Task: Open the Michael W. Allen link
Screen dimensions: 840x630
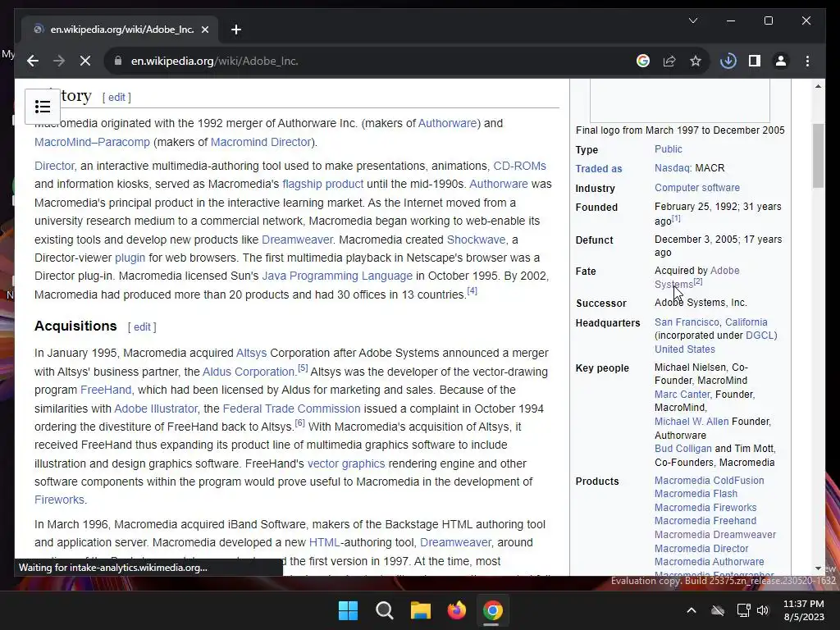Action: pos(692,422)
